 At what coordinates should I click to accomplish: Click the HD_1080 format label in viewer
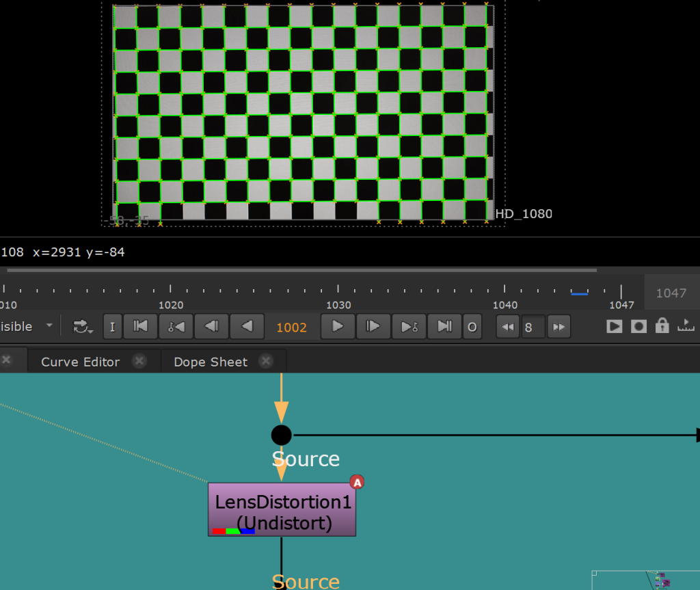(x=524, y=214)
